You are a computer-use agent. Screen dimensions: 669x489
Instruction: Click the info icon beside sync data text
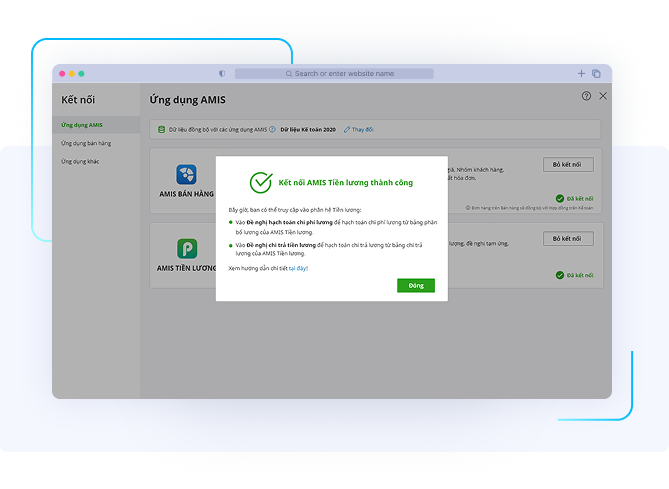click(272, 130)
